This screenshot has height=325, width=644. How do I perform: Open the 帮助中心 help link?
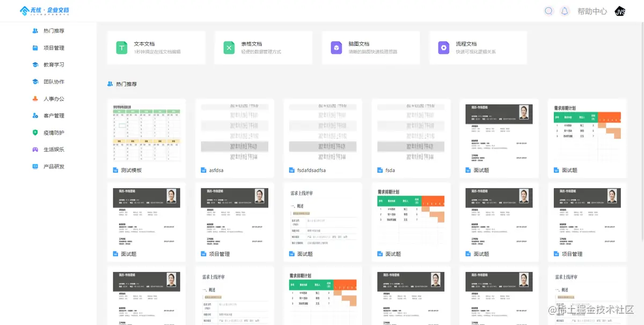click(592, 11)
